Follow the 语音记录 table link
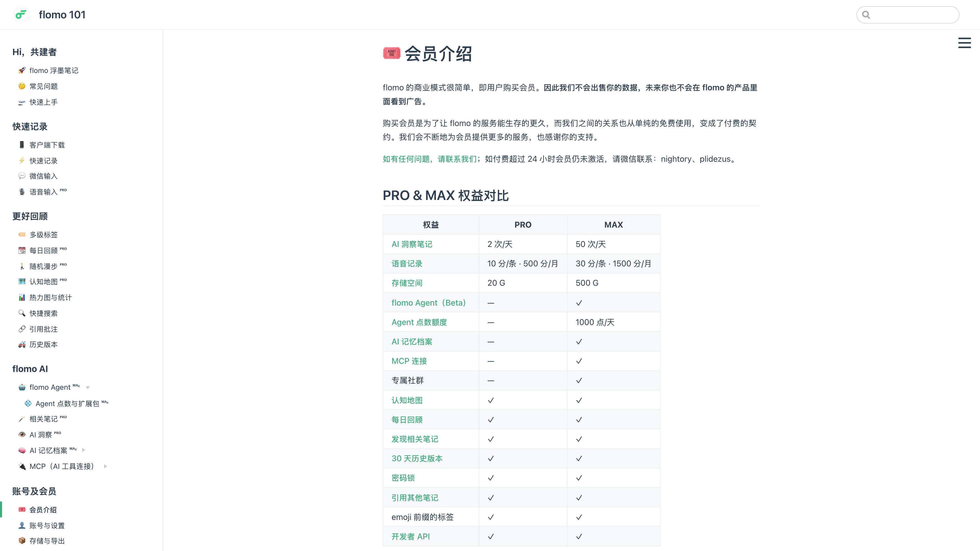The image size is (980, 551). pyautogui.click(x=407, y=264)
